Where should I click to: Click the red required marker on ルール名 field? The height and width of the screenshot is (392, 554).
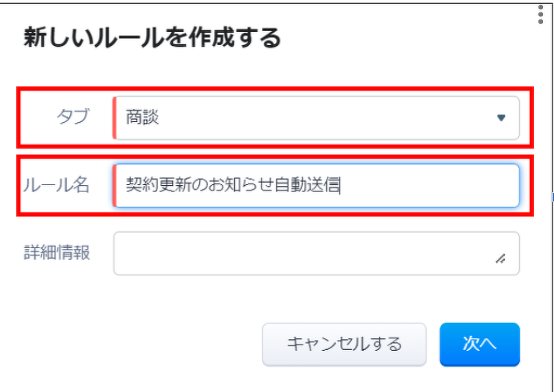click(x=114, y=185)
